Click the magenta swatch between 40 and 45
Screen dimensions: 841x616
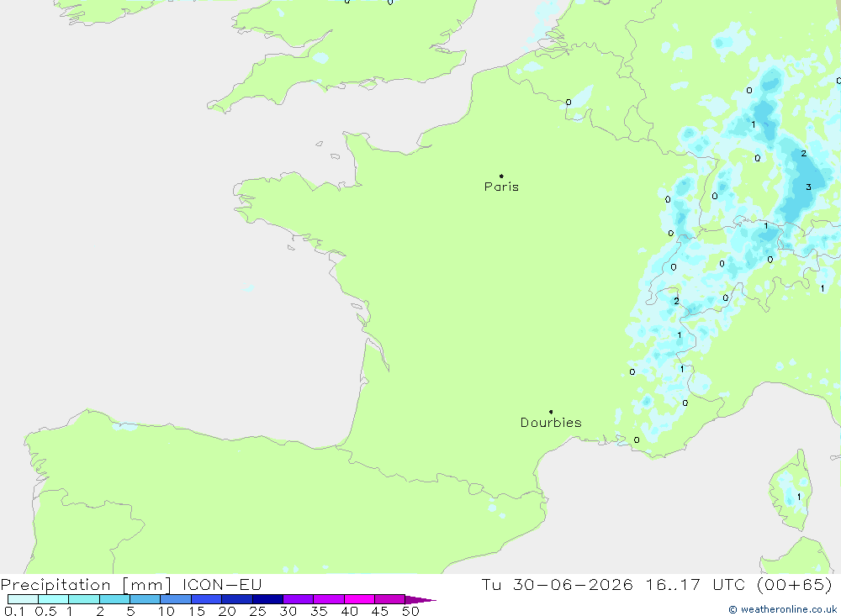pyautogui.click(x=359, y=599)
